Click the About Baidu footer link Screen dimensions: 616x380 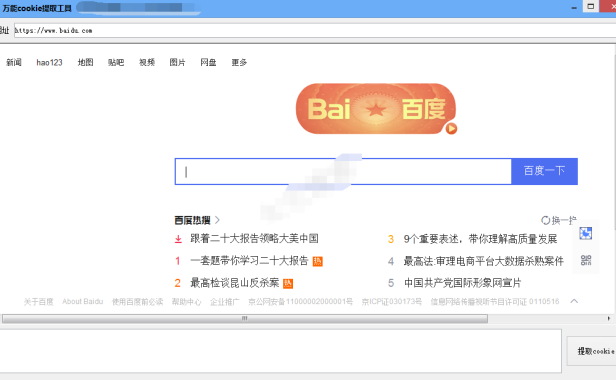click(x=82, y=301)
